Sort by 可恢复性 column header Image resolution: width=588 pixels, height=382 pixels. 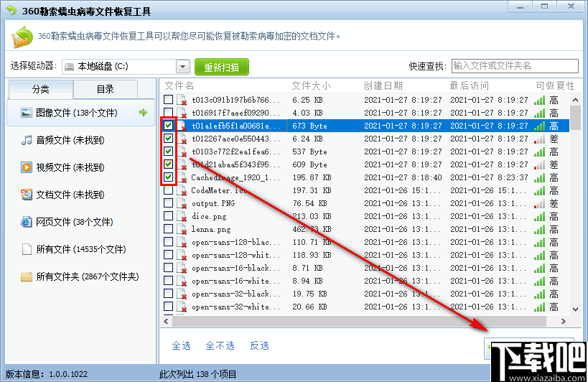pos(555,86)
